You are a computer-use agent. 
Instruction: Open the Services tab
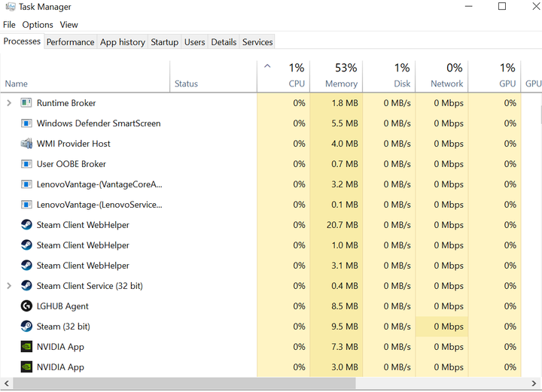tap(257, 42)
